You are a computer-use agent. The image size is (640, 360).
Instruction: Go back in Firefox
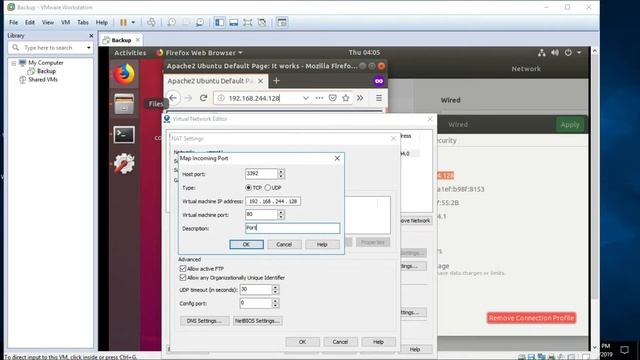point(173,98)
